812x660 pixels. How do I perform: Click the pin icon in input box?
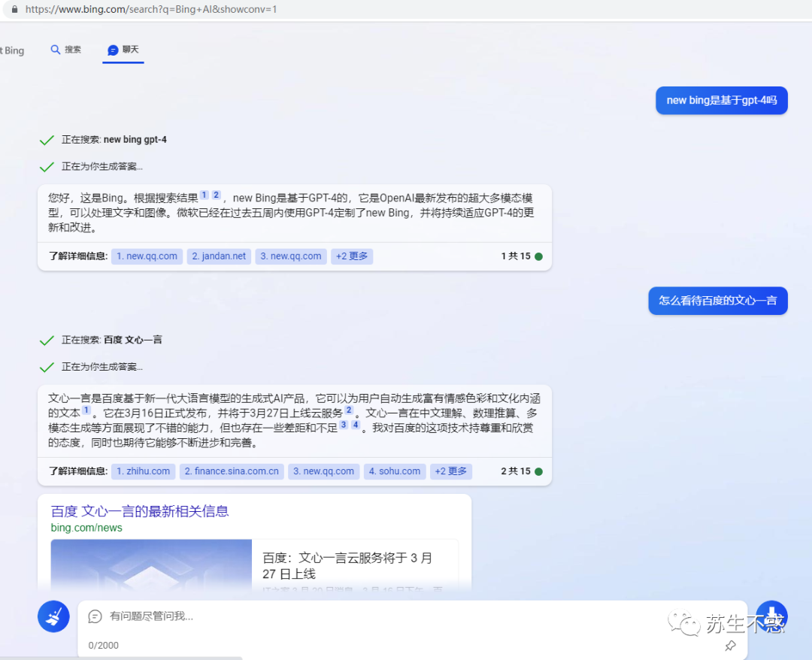coord(730,646)
